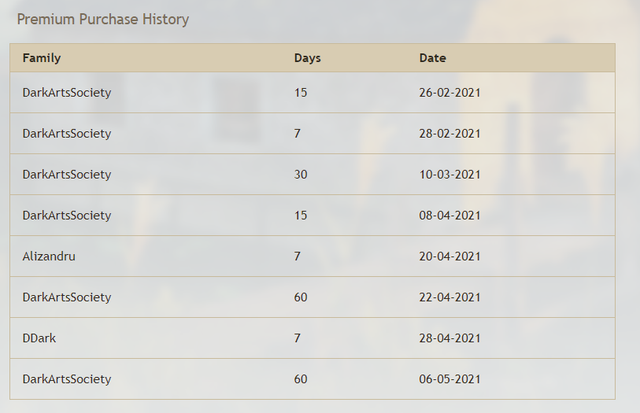Click the 06-05-2021 date cell
The width and height of the screenshot is (640, 413).
click(450, 379)
